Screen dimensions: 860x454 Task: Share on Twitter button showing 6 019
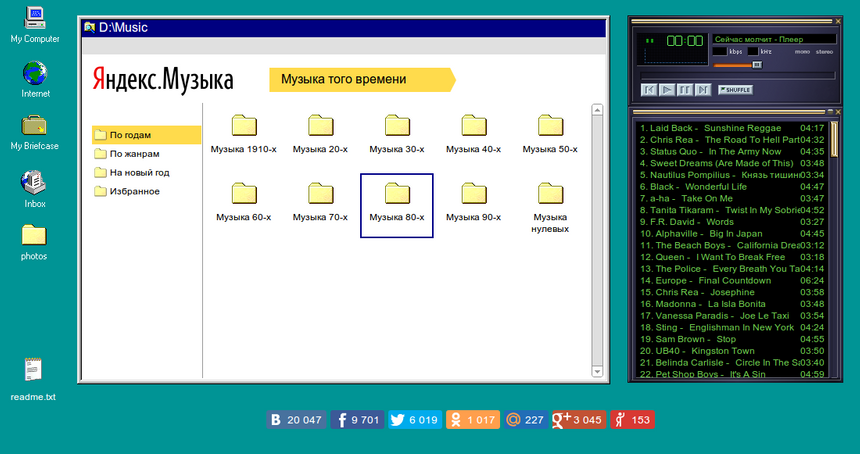(415, 419)
